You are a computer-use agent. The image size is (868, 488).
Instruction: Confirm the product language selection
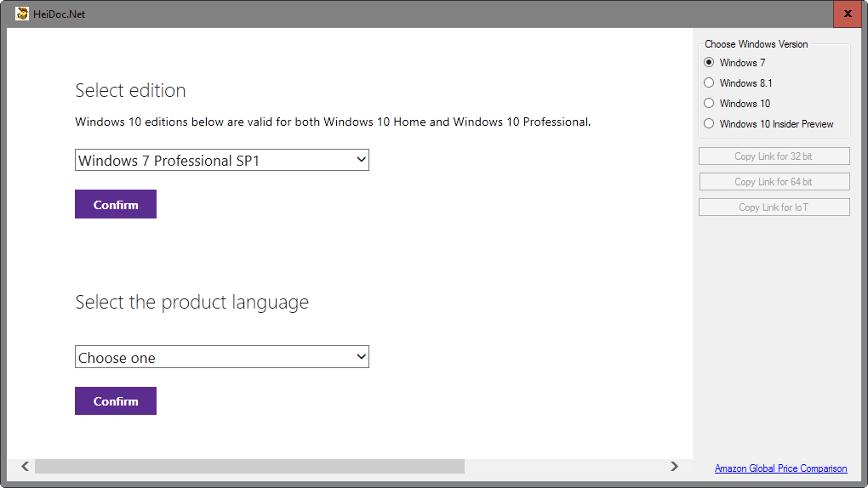tap(116, 401)
